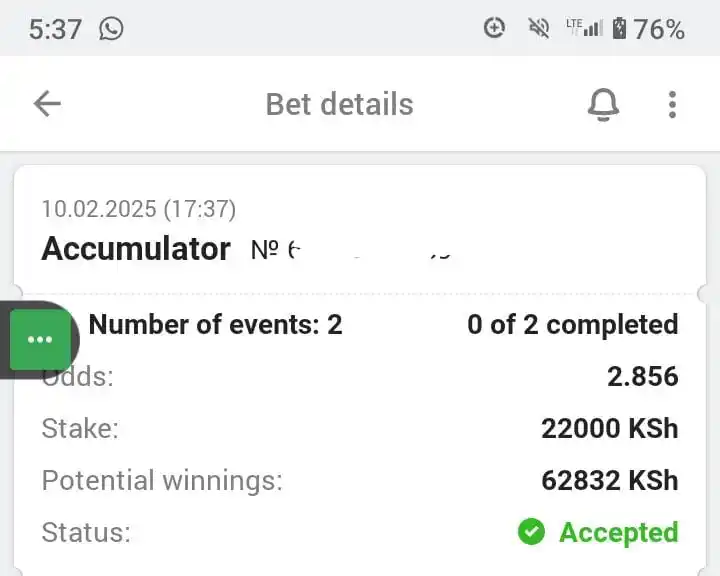Tap the stake amount 22000 KSh

[x=610, y=429]
